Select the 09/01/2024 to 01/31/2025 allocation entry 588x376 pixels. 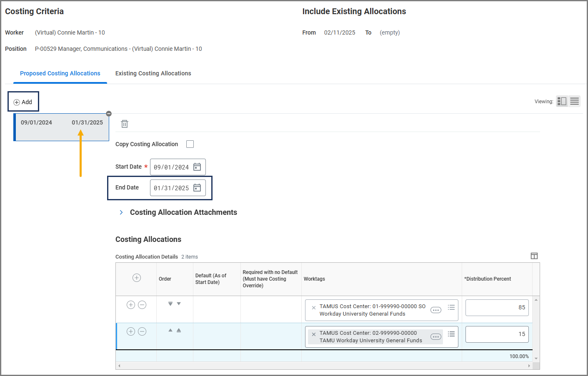click(x=61, y=127)
